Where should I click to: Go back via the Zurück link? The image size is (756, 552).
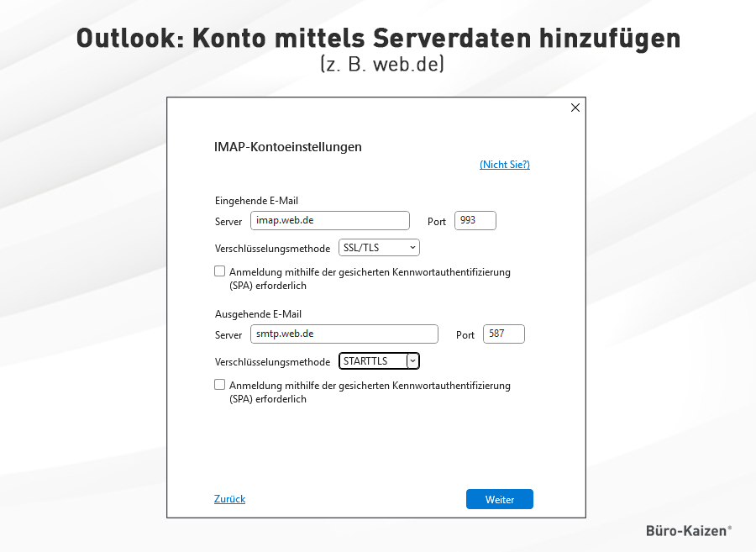pos(229,499)
